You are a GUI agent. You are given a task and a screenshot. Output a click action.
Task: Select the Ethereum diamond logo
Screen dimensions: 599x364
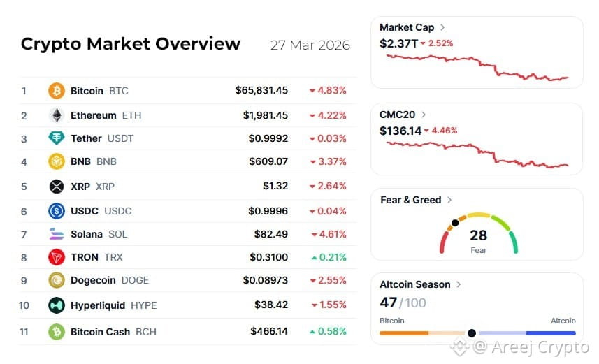click(x=57, y=115)
